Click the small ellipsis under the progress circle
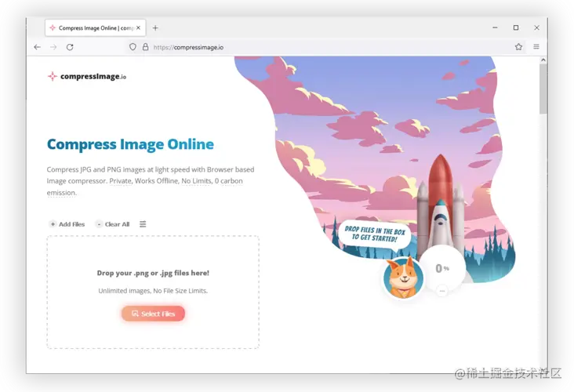 442,291
